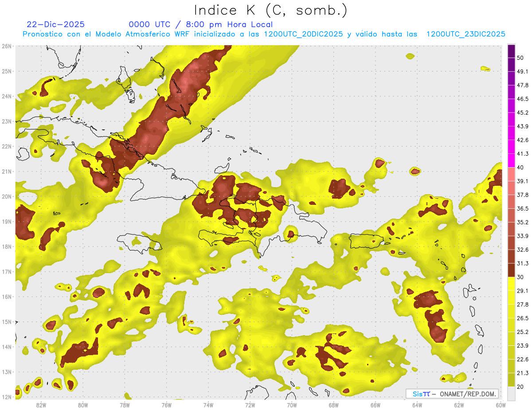The image size is (532, 411).
Task: Click the colorbar value "36.5"
Action: pyautogui.click(x=523, y=208)
